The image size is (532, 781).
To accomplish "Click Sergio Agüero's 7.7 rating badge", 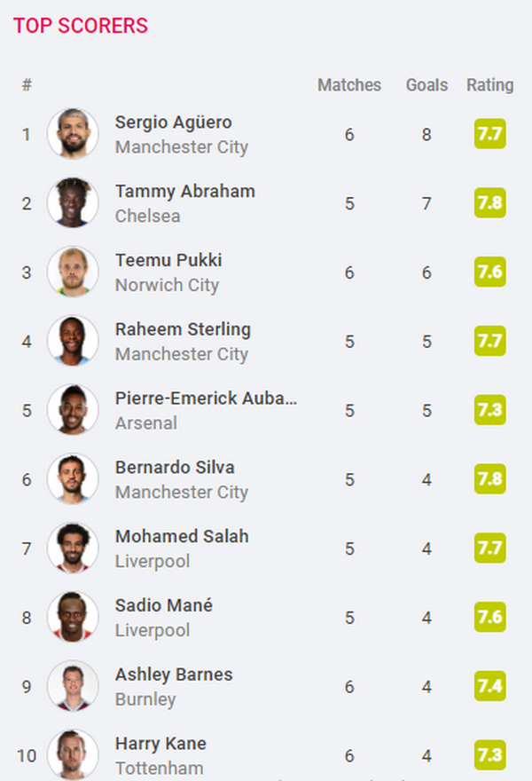I will pyautogui.click(x=489, y=135).
